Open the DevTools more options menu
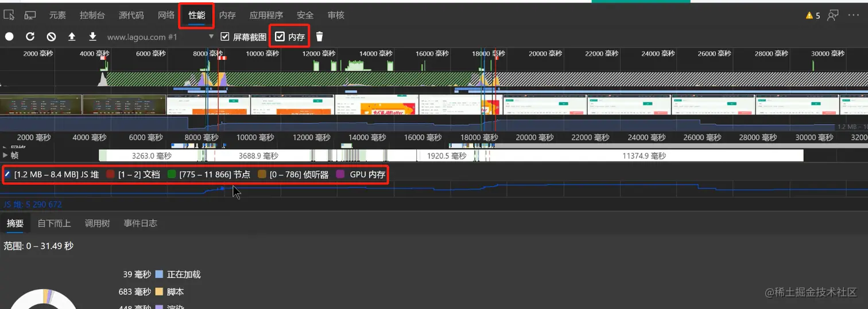 click(853, 16)
